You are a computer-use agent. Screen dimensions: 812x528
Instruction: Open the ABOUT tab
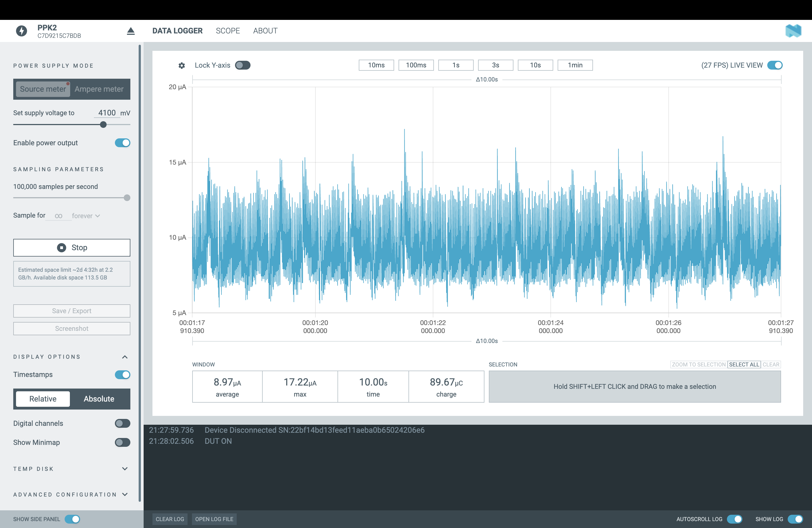click(265, 31)
